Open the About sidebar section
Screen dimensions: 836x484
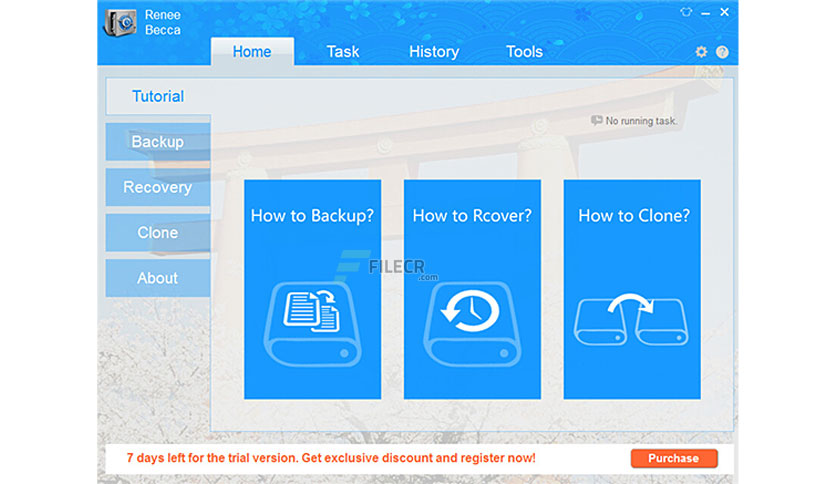pyautogui.click(x=158, y=278)
